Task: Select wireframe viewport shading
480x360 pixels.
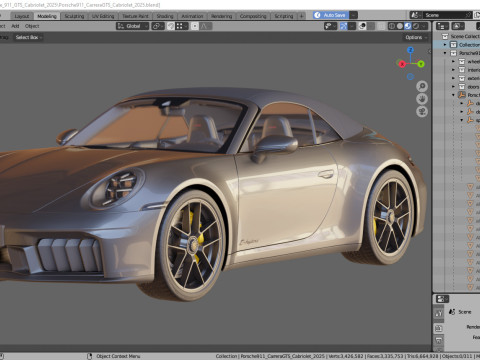Action: click(x=392, y=26)
